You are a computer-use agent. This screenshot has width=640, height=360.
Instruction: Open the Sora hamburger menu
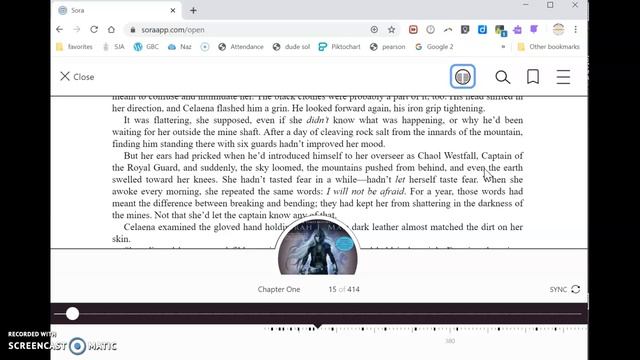(x=563, y=77)
